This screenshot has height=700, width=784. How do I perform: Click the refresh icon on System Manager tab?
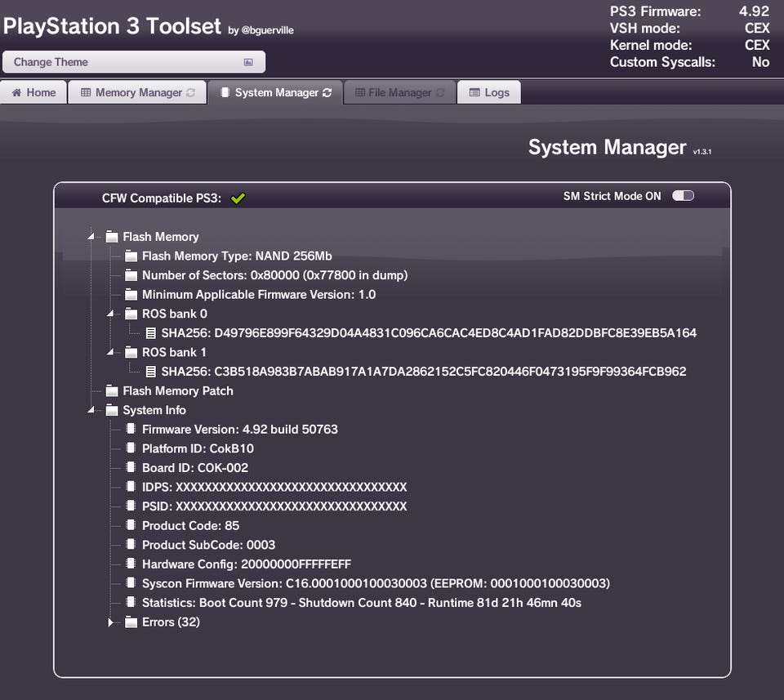pyautogui.click(x=327, y=93)
